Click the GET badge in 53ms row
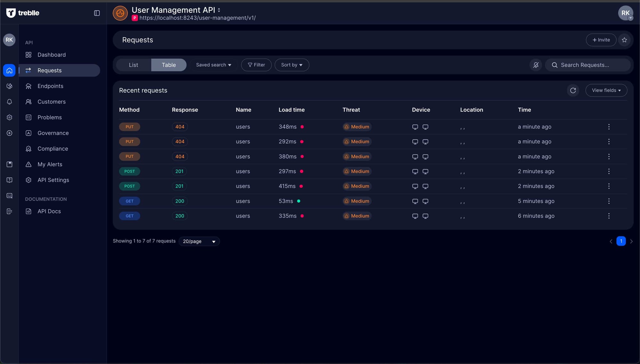The width and height of the screenshot is (640, 364). pyautogui.click(x=130, y=201)
